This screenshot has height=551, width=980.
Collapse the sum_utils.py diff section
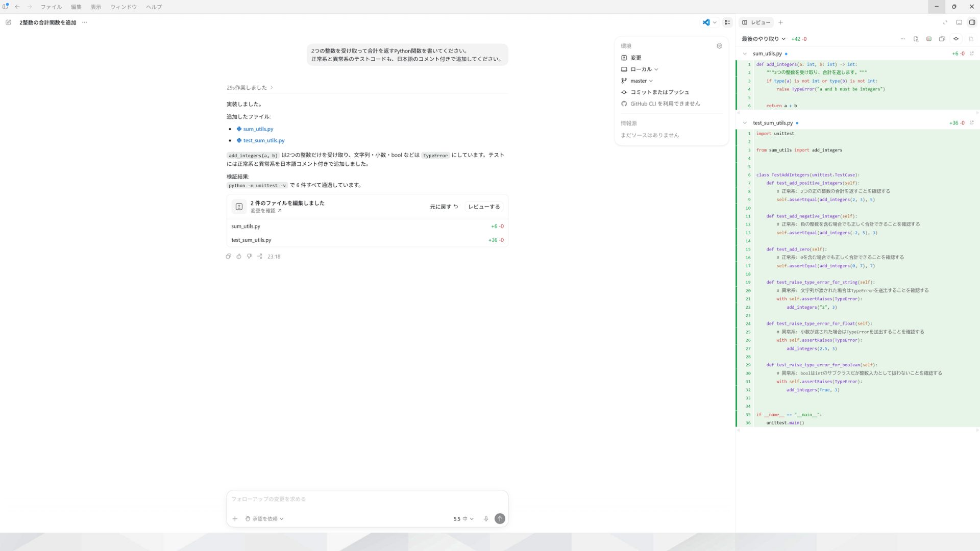coord(745,54)
